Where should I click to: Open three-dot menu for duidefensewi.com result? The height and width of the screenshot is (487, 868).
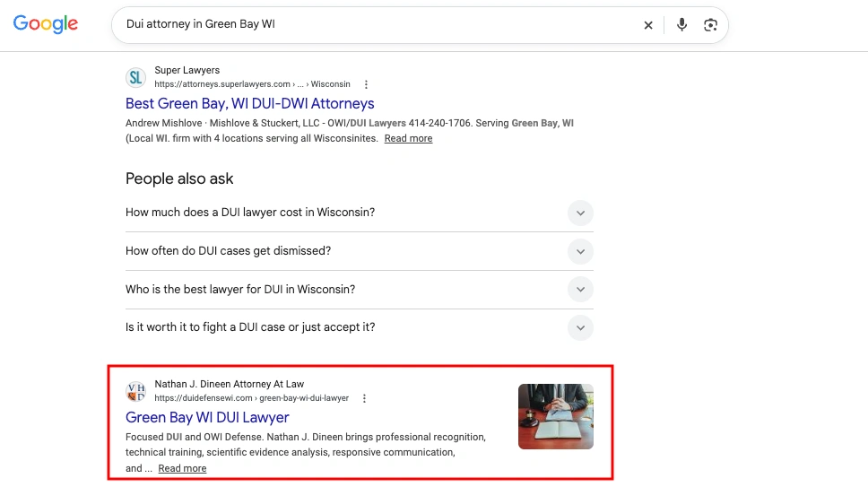tap(364, 398)
